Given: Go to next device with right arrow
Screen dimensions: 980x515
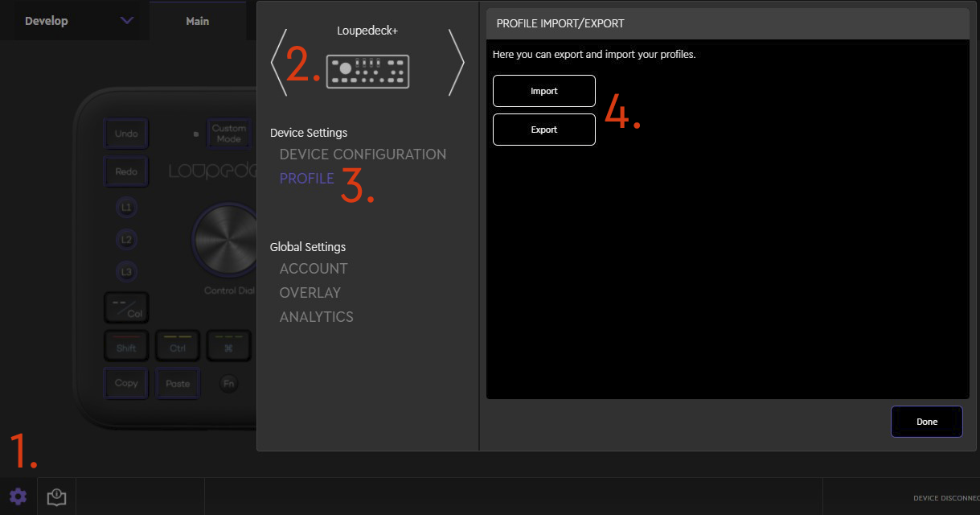Looking at the screenshot, I should point(456,63).
